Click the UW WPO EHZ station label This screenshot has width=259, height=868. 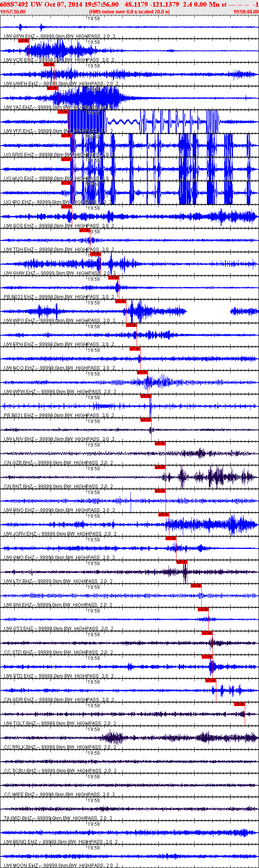click(60, 321)
